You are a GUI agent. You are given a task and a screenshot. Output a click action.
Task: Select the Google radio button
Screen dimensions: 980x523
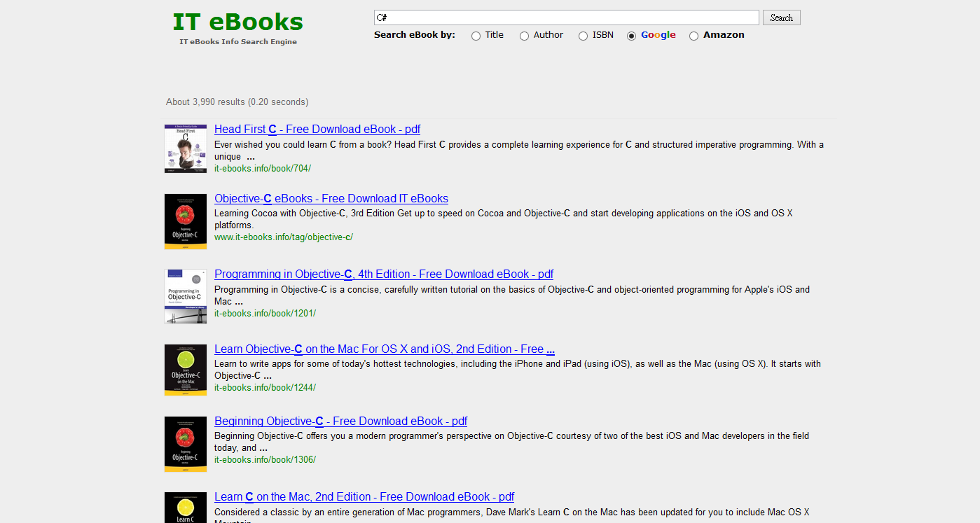click(x=631, y=36)
